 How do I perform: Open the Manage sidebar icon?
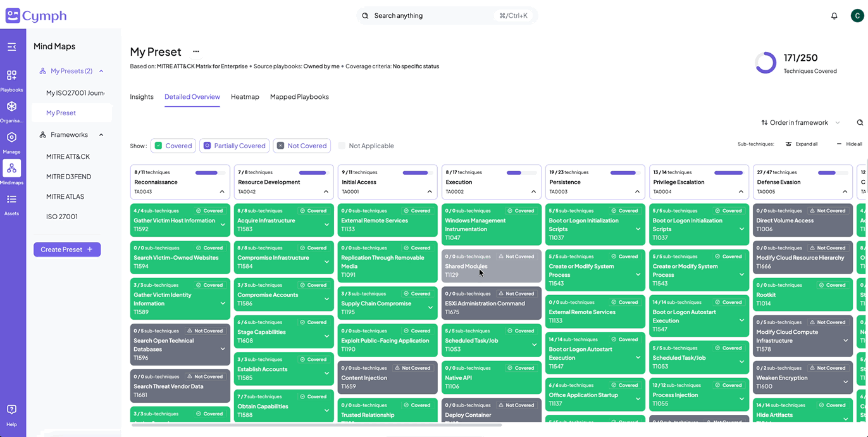click(11, 137)
